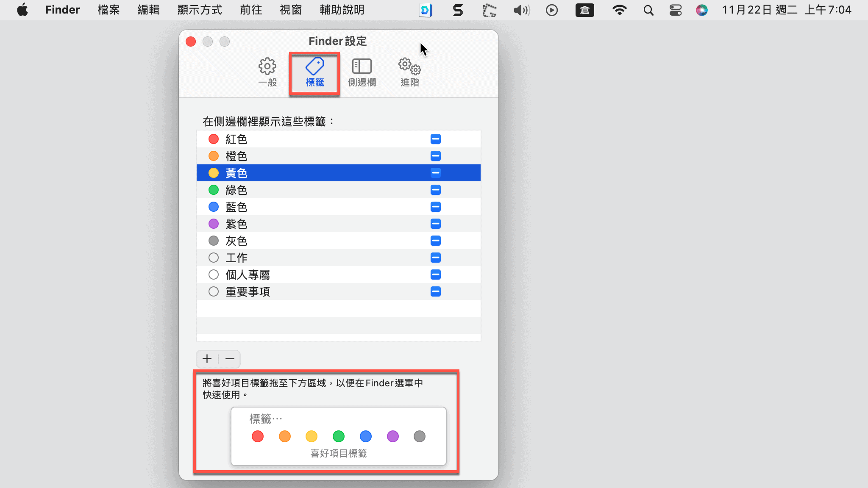This screenshot has width=868, height=488.
Task: Toggle sidebar checkbox for 紫色 tag
Action: pos(435,224)
